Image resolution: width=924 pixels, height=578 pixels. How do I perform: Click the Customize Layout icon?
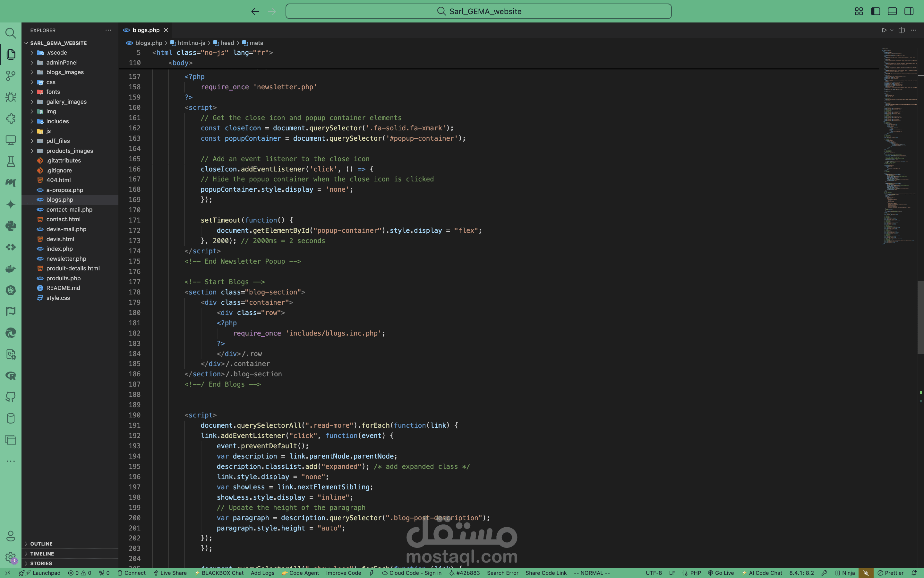(x=859, y=12)
